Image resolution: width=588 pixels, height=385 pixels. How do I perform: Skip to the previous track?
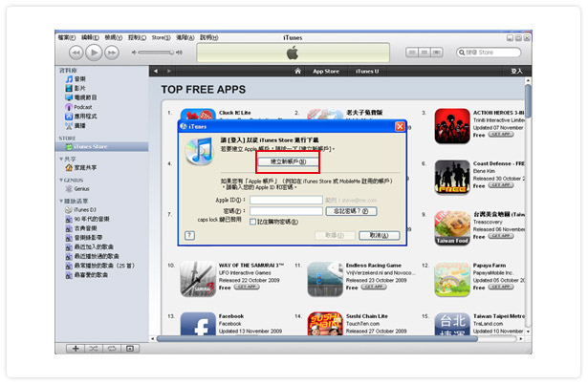tap(76, 53)
